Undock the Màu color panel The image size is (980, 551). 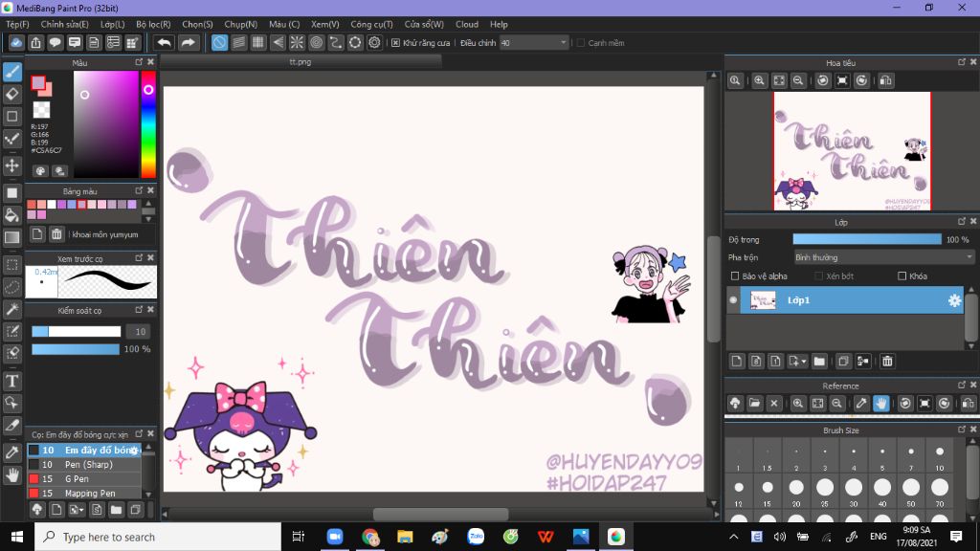(x=139, y=62)
